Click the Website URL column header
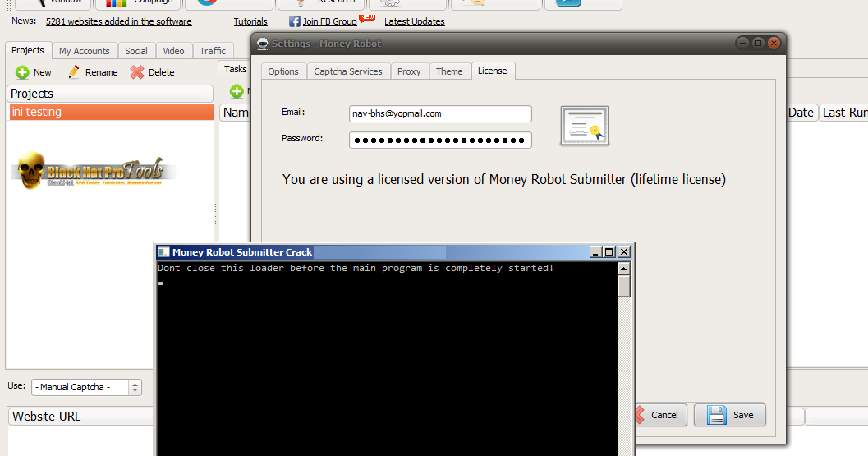Viewport: 868px width, 456px height. pos(80,417)
